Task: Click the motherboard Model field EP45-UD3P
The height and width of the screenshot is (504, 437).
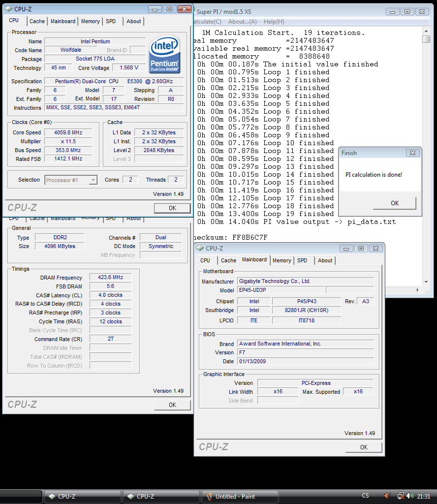Action: [281, 290]
